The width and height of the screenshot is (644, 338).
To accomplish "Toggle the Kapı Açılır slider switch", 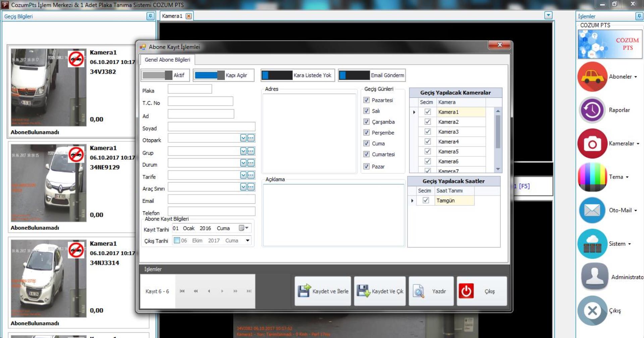I will point(210,75).
